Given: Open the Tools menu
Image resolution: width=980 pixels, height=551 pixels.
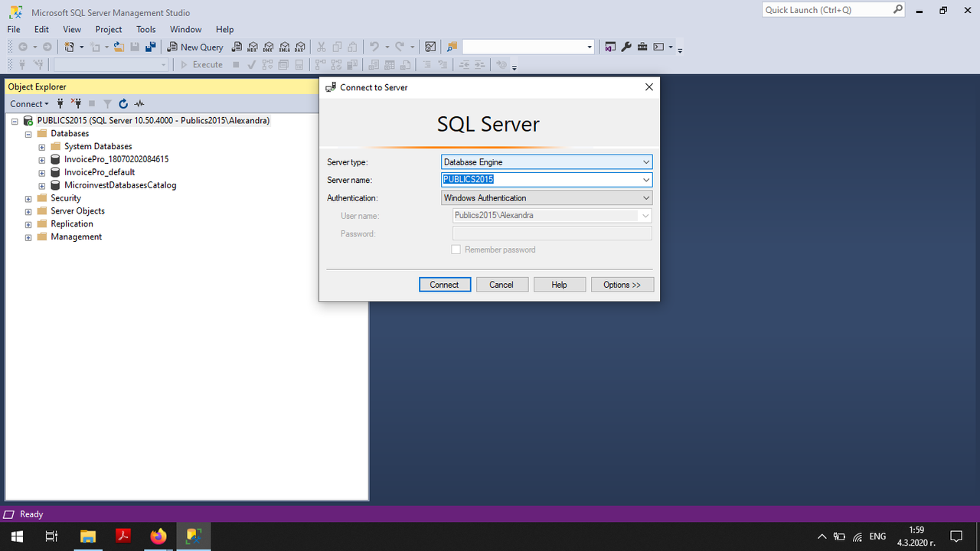Looking at the screenshot, I should 146,29.
